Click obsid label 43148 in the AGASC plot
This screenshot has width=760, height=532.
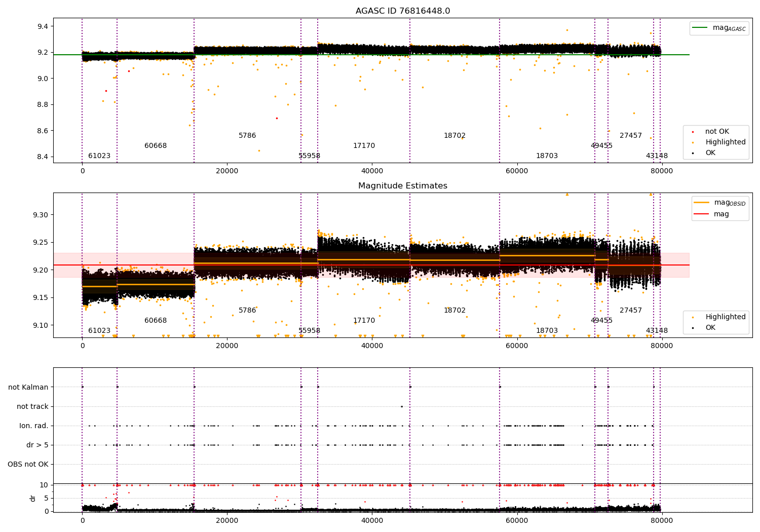tap(657, 156)
